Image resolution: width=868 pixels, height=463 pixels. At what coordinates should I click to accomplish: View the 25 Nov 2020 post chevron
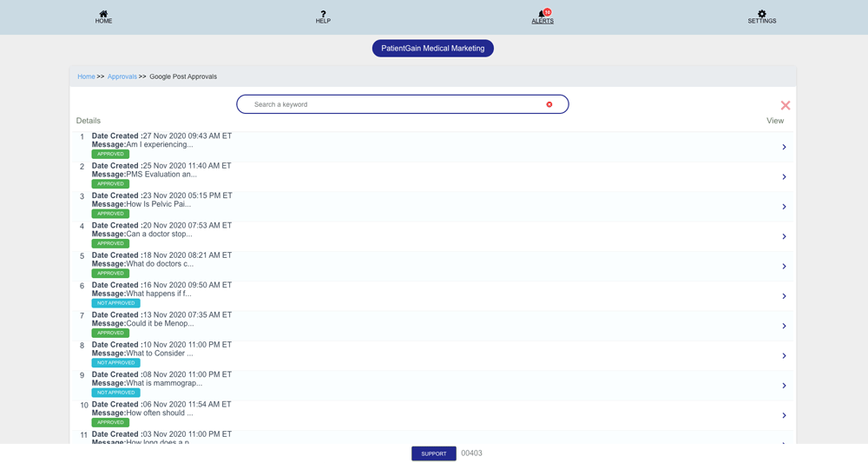click(784, 176)
